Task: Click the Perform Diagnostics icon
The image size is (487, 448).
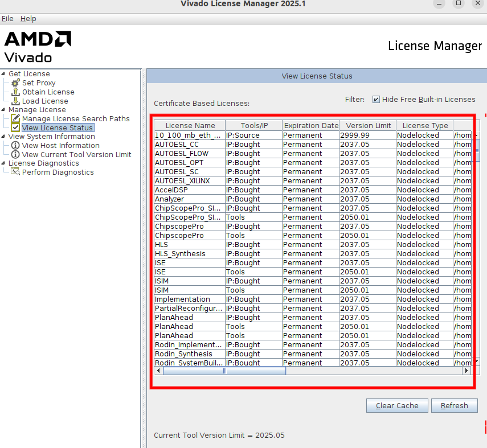Action: [x=15, y=172]
